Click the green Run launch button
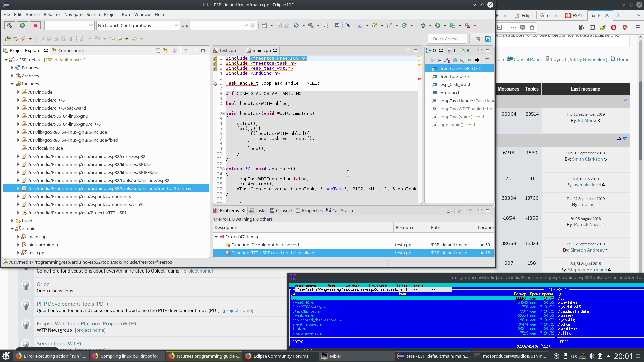644x362 pixels. pos(22,25)
